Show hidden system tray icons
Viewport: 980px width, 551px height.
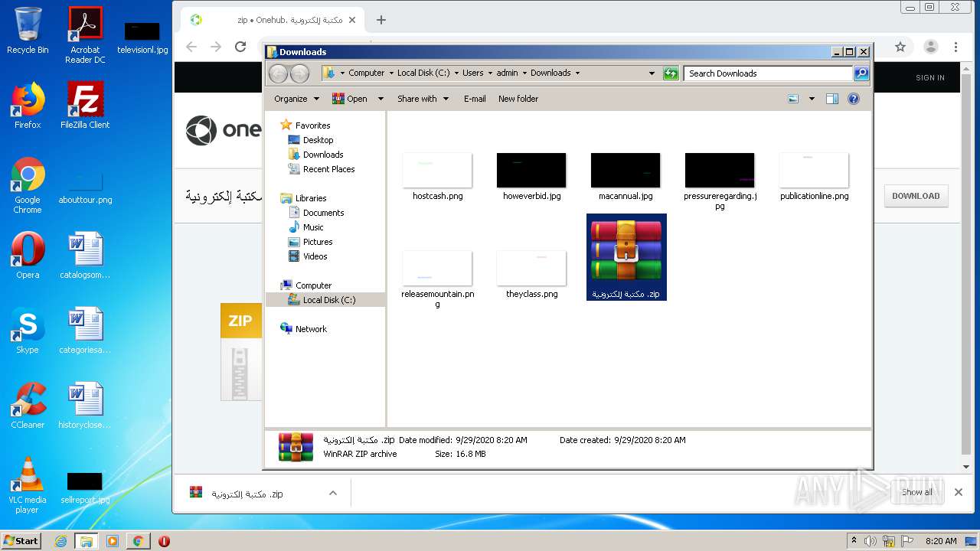coord(854,541)
